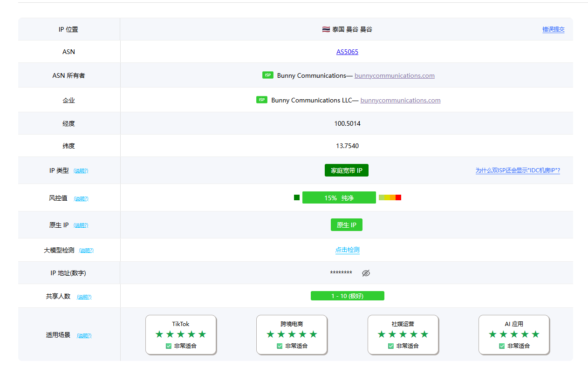Open the 为什么双ISP还会显示"IDC机房IP"? link

[x=518, y=170]
